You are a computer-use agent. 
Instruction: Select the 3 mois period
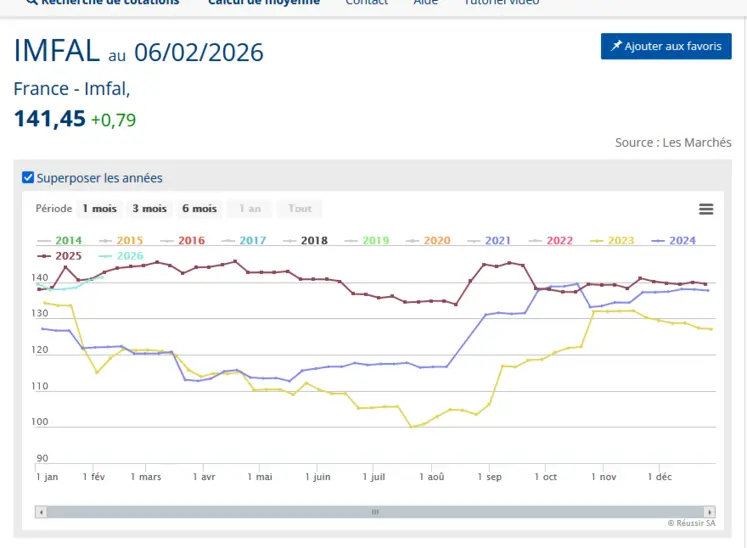(x=149, y=209)
